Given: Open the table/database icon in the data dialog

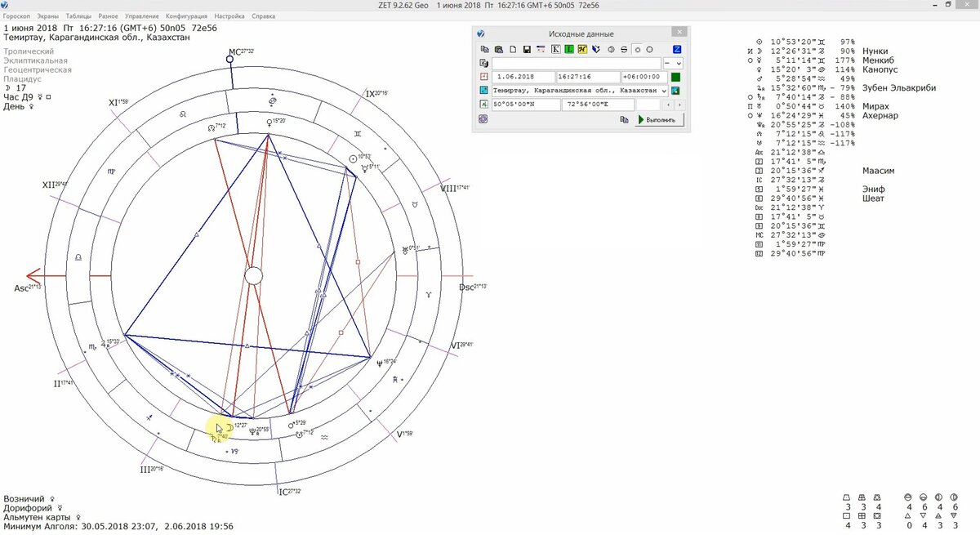Looking at the screenshot, I should point(541,49).
